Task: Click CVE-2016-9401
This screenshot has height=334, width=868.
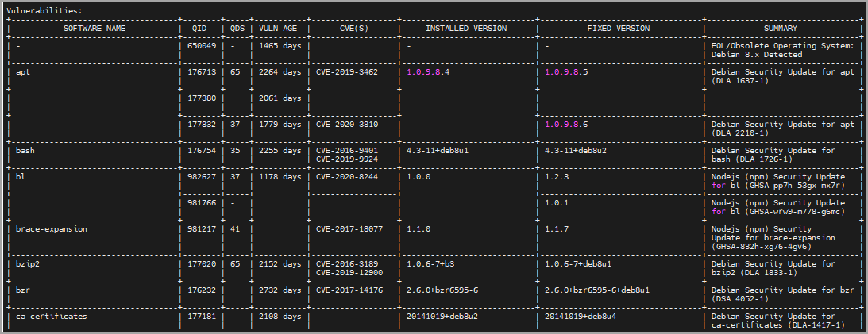Action: (347, 151)
